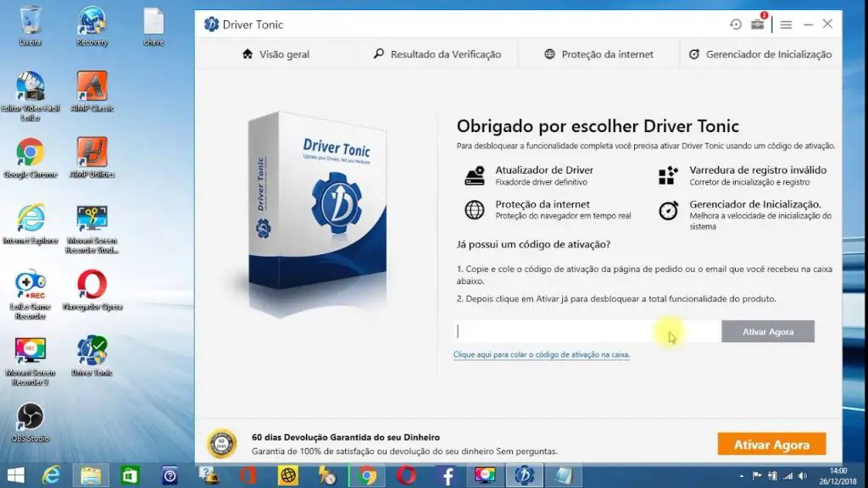Select Movavi Screen Recorder Studio desktop icon

pos(92,229)
